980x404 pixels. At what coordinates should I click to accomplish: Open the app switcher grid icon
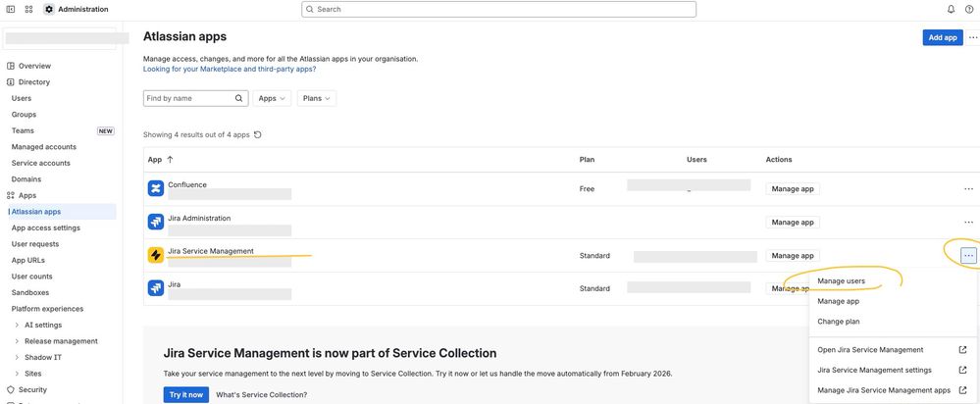coord(28,9)
